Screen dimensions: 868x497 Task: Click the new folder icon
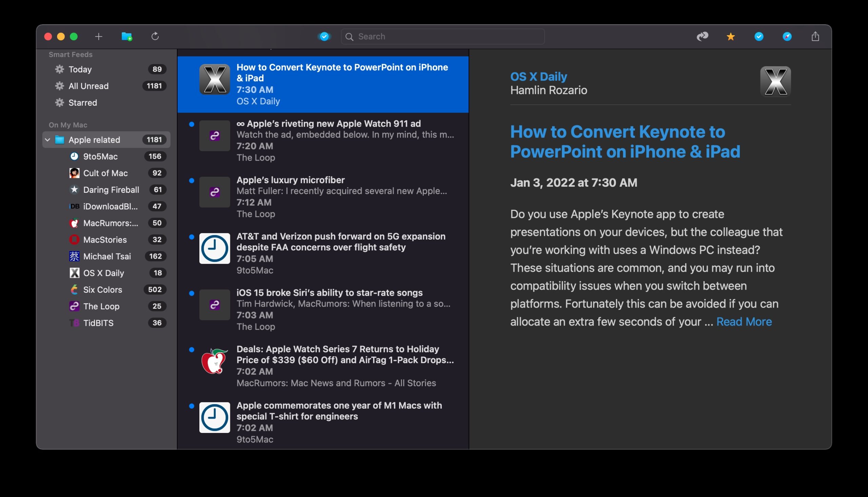point(127,37)
